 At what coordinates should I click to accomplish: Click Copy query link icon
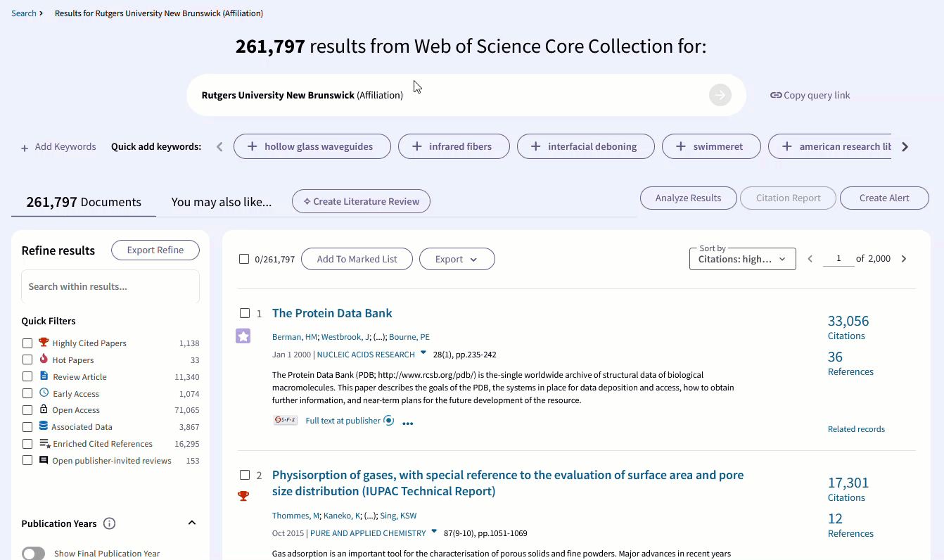point(776,95)
